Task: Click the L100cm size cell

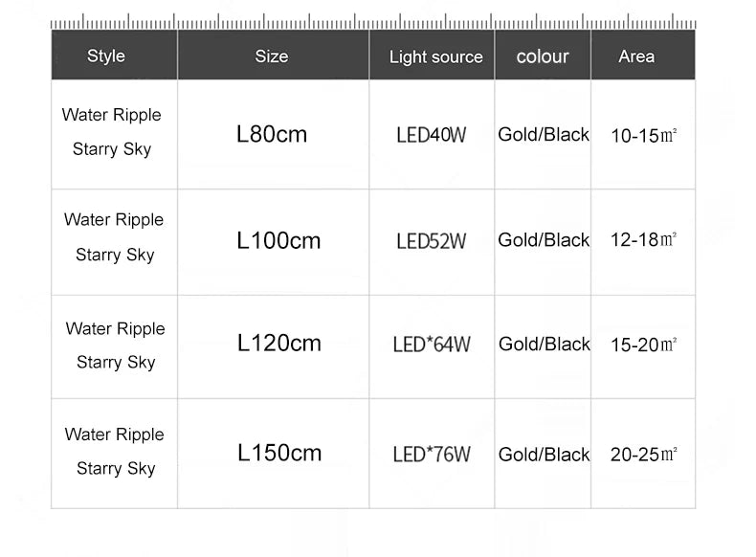Action: tap(278, 240)
